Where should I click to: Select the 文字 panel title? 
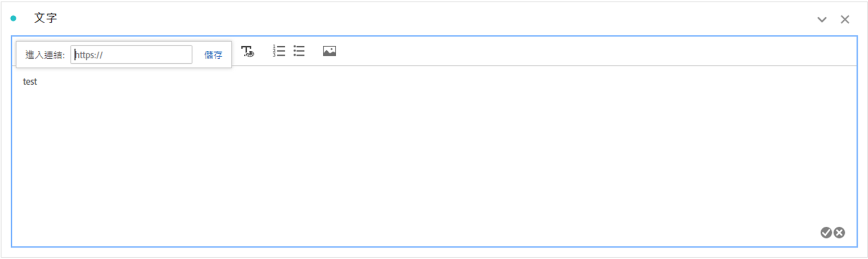click(x=46, y=18)
